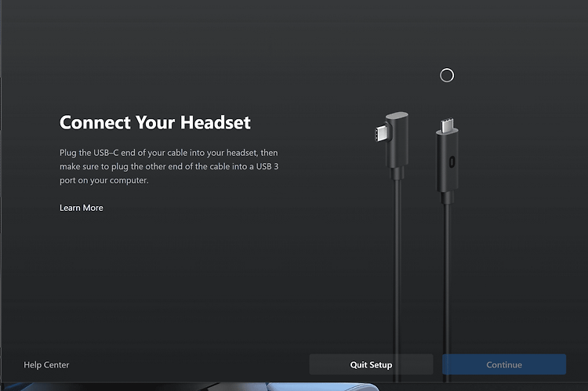Click the 'make sure to plug' text line
Image resolution: width=588 pixels, height=391 pixels.
pos(169,166)
